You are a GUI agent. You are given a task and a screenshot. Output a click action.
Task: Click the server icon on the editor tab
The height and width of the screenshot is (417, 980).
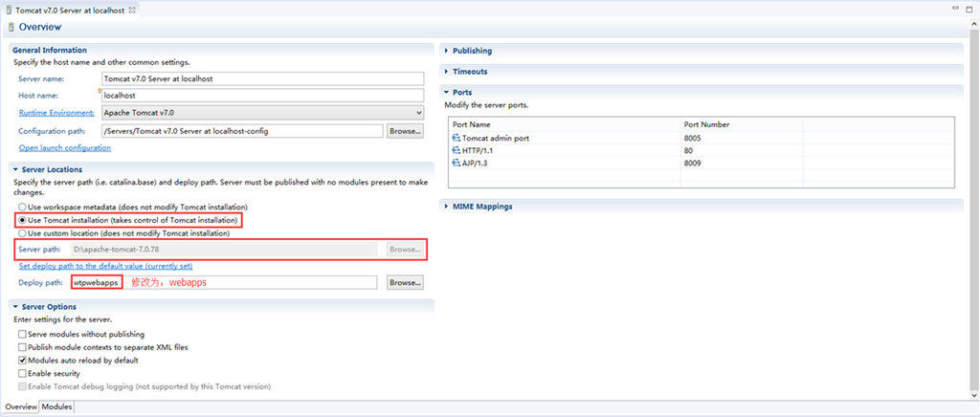8,11
